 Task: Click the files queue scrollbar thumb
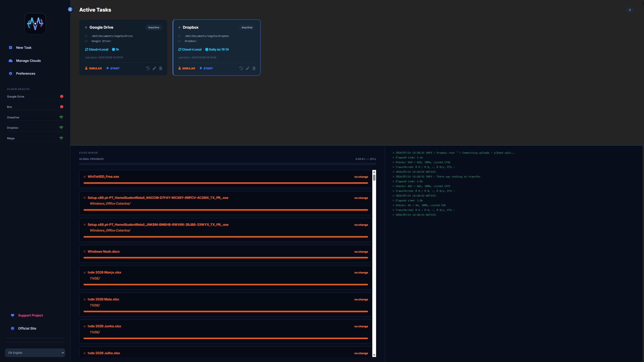point(374,177)
